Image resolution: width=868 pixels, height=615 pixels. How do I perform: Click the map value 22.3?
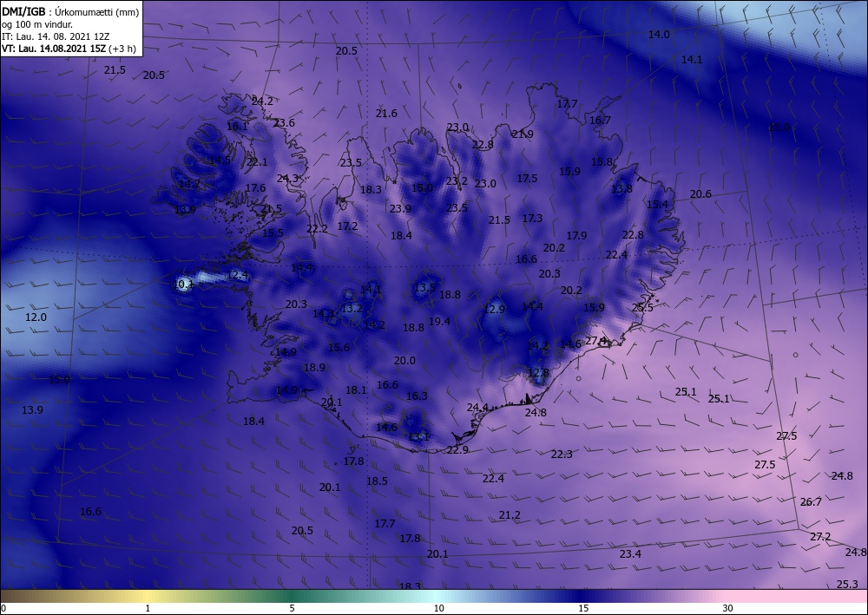(x=562, y=455)
